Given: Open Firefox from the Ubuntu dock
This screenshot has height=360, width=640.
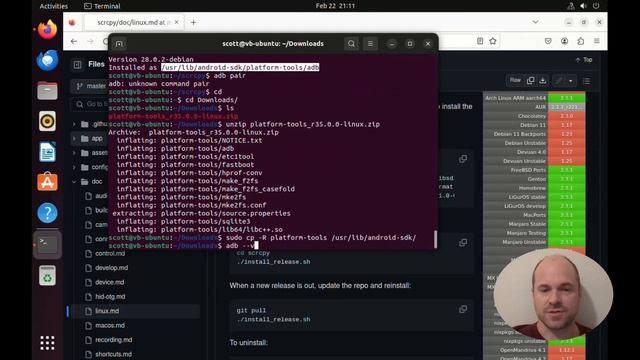Looking at the screenshot, I should coord(47,30).
